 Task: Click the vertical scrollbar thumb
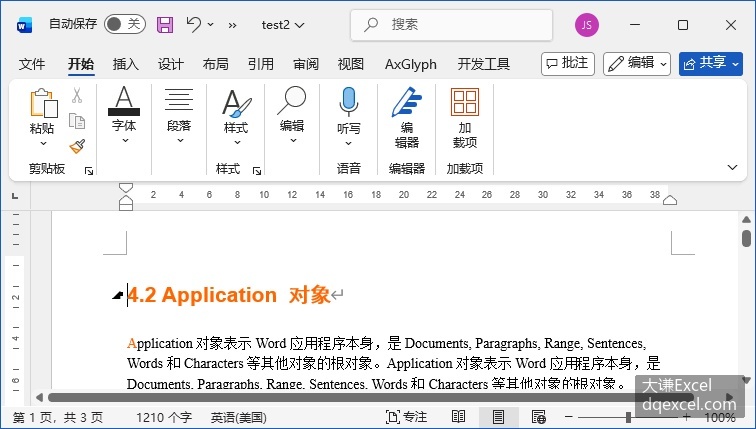coord(746,238)
